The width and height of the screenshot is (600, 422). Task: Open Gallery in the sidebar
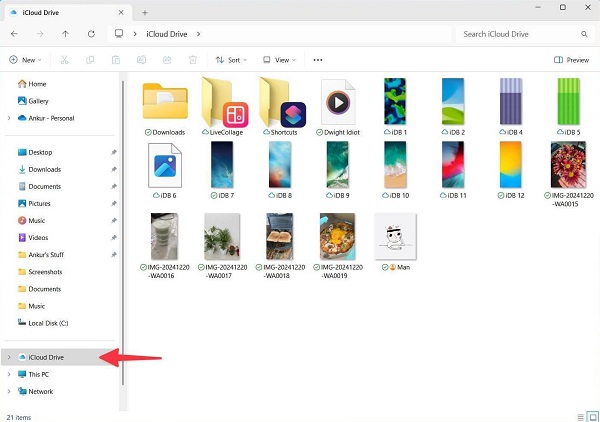coord(33,101)
